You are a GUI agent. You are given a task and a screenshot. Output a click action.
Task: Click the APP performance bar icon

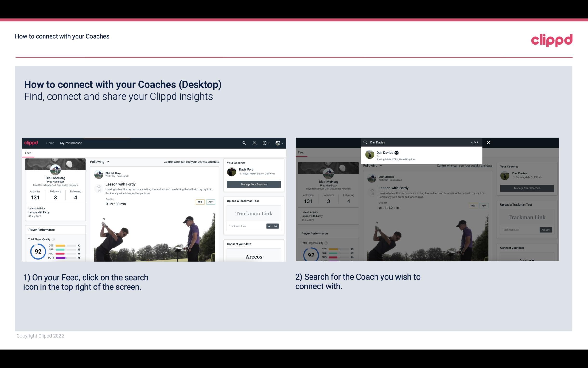point(64,250)
